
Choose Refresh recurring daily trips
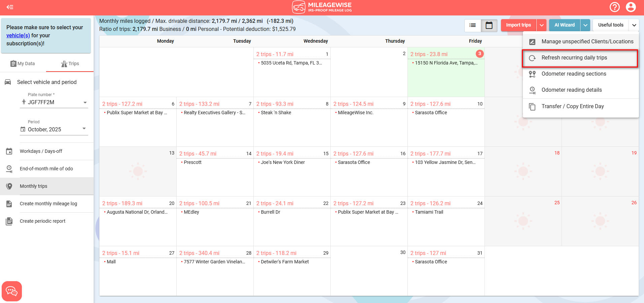(580, 58)
